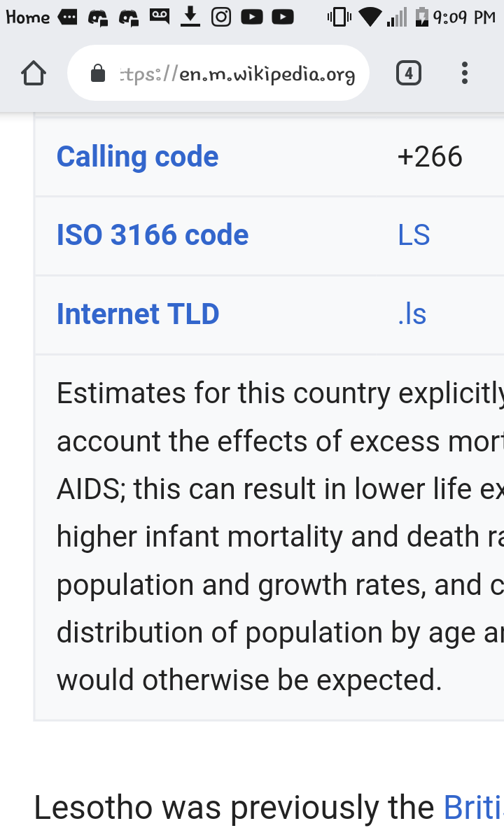Focus the en.m.wikipedia.org address bar
The height and width of the screenshot is (835, 504).
[x=218, y=73]
